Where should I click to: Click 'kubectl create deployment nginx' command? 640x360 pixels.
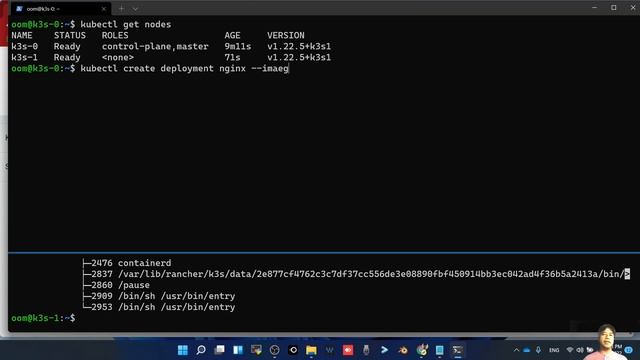point(163,69)
